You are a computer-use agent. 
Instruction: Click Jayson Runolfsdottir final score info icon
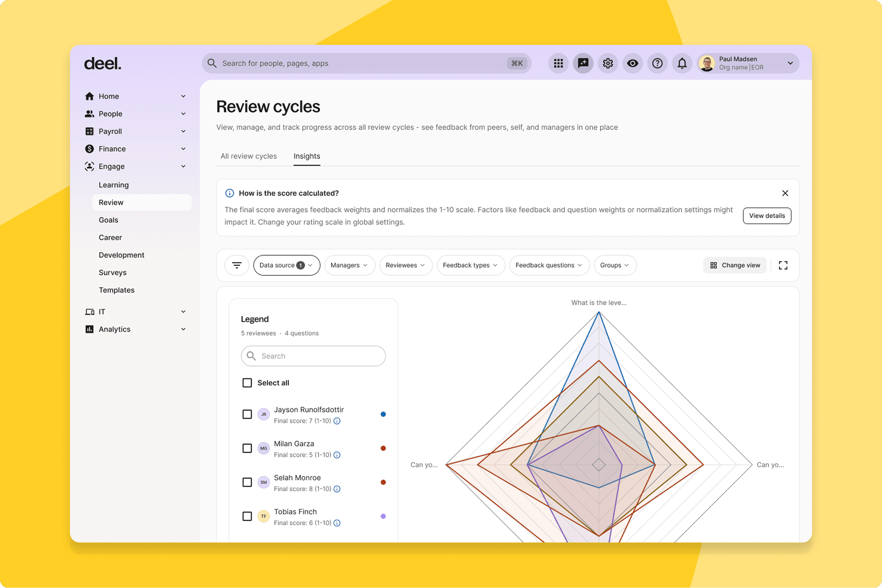(x=337, y=421)
